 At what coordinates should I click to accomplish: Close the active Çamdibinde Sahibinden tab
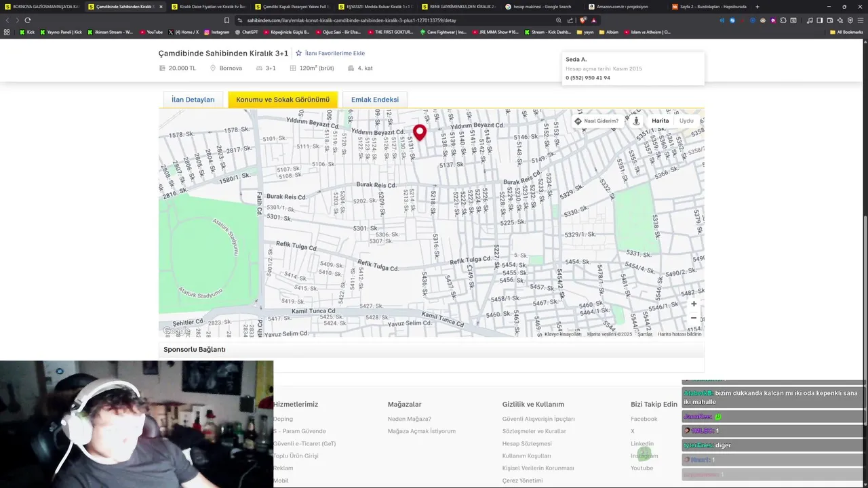coord(161,7)
